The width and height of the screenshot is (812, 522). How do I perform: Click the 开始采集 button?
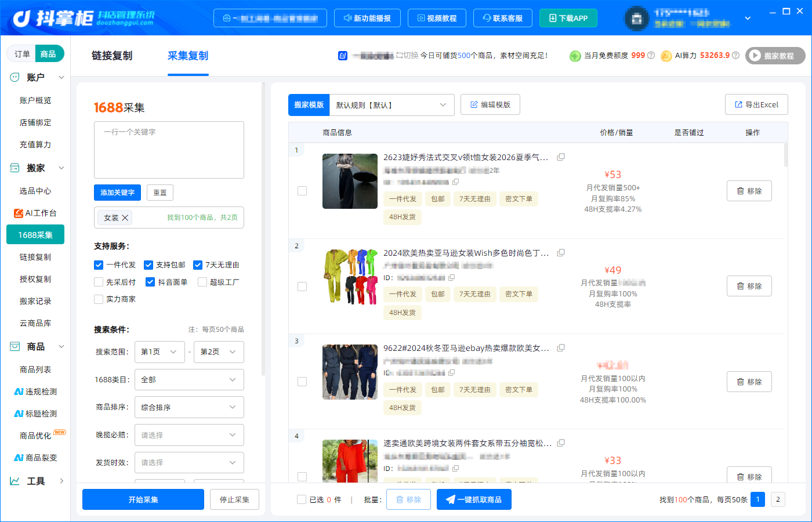(143, 499)
